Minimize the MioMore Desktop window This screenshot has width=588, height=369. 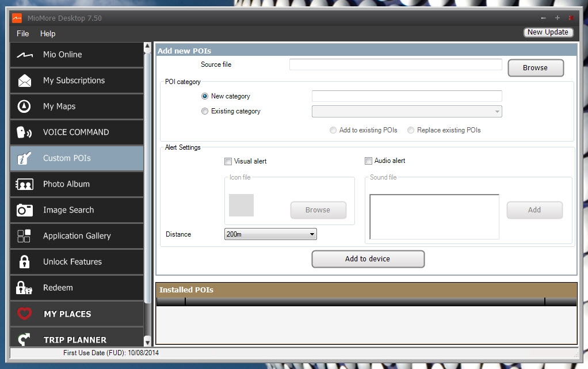coord(543,18)
